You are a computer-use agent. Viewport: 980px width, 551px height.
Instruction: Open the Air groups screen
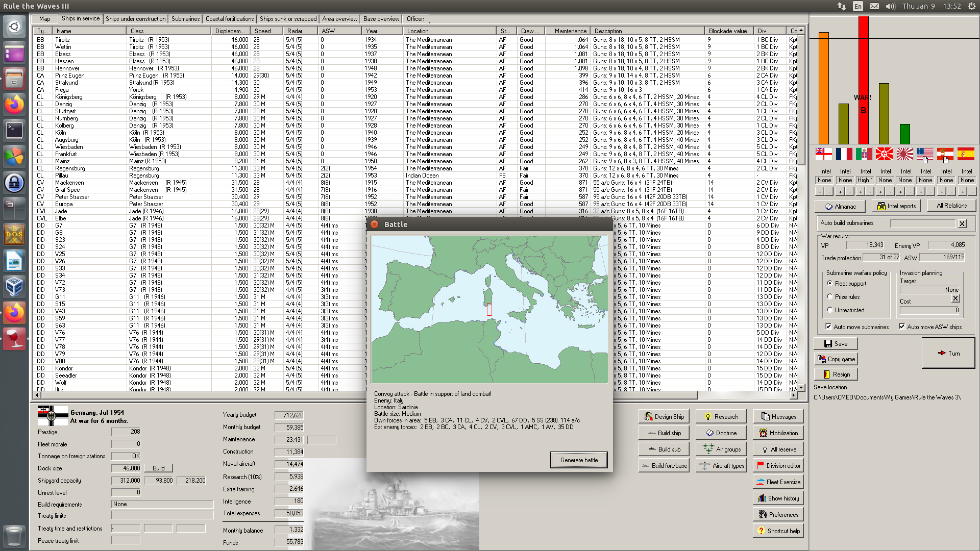point(721,449)
